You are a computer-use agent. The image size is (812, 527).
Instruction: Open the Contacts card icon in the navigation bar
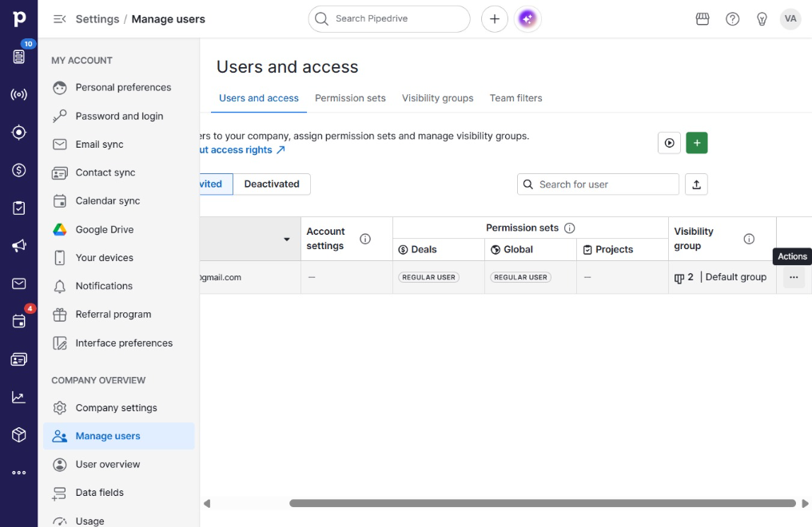click(x=18, y=359)
